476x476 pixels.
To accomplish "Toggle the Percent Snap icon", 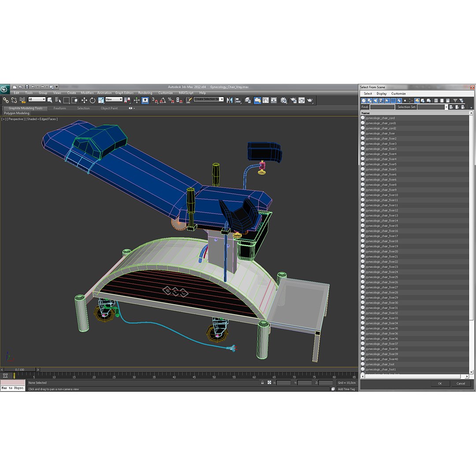I will (x=171, y=100).
